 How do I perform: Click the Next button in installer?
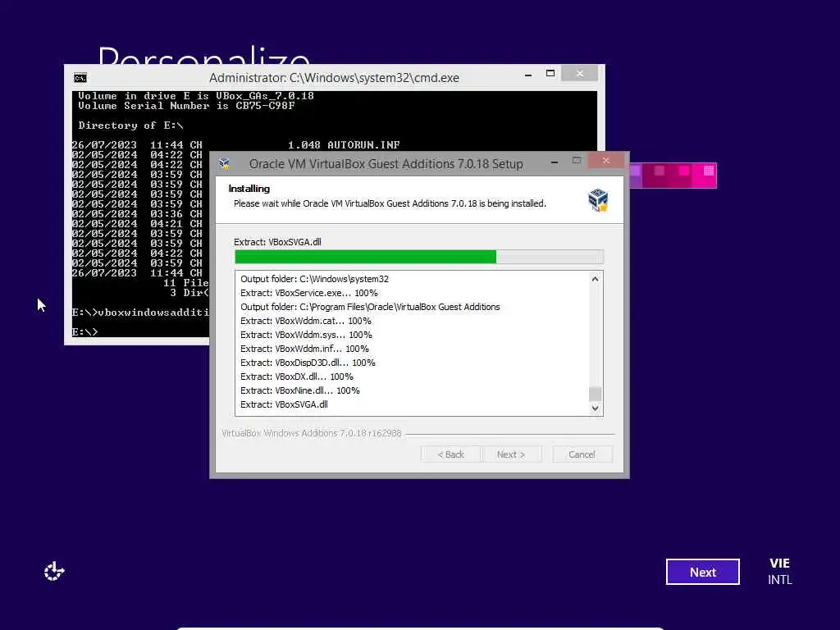[x=510, y=454]
